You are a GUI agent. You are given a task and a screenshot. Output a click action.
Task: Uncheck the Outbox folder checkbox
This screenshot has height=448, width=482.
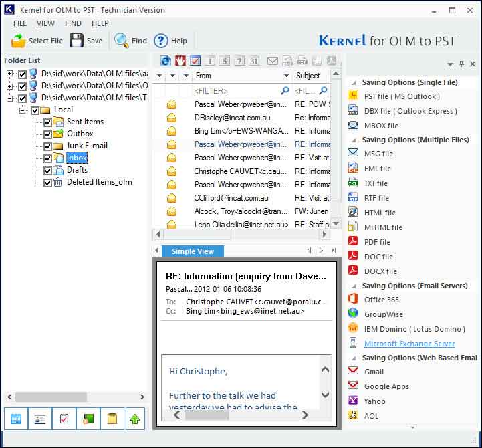[x=47, y=134]
